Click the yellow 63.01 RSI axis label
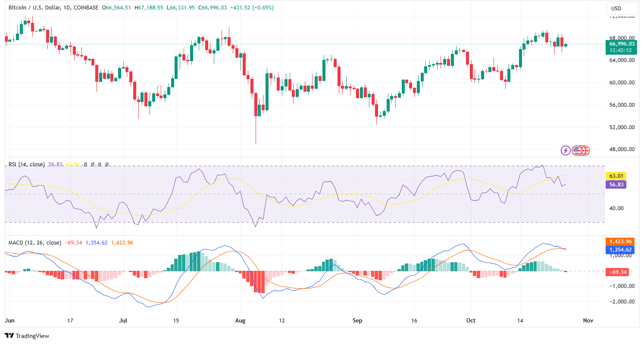The image size is (644, 344). tap(616, 176)
